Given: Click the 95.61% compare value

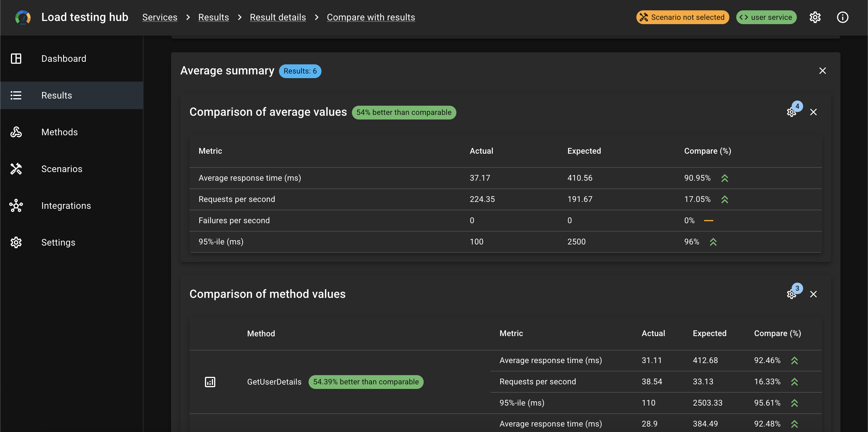Looking at the screenshot, I should (767, 403).
